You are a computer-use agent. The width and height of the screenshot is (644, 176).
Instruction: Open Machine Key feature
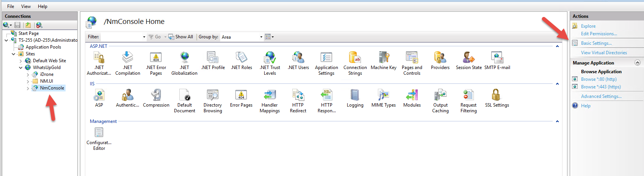point(384,61)
